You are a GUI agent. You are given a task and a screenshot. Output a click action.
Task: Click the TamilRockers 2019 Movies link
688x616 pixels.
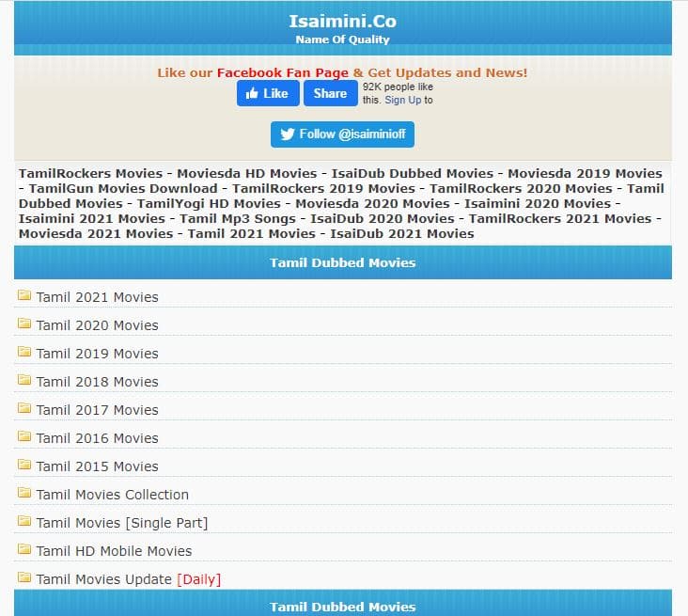coord(323,189)
